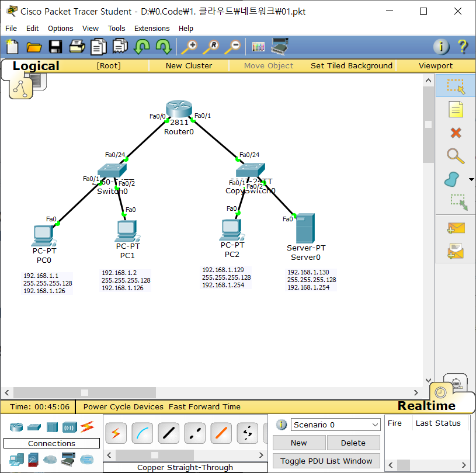The height and width of the screenshot is (473, 476).
Task: Pick the Copper Straight-Through cable
Action: tap(168, 433)
